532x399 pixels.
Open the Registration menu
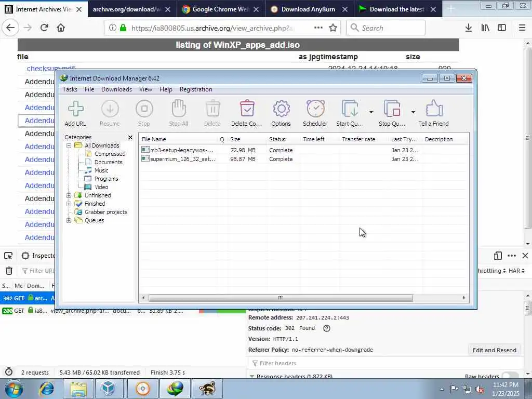[196, 89]
